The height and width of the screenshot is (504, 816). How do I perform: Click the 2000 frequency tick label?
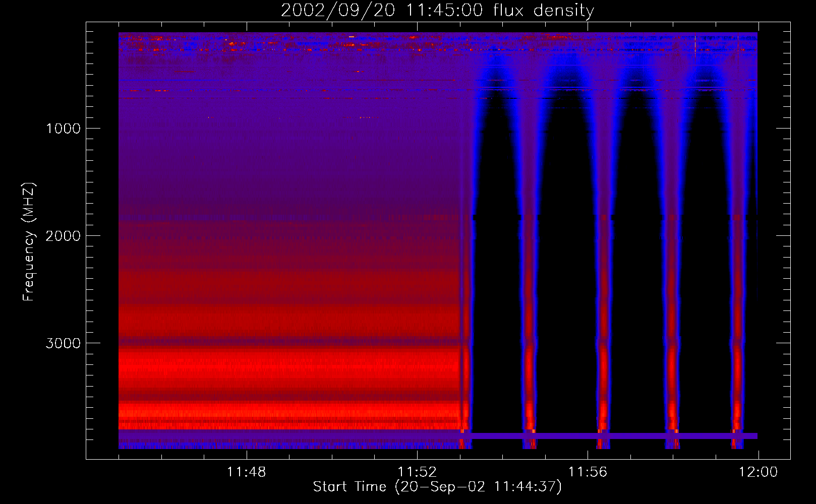click(63, 236)
